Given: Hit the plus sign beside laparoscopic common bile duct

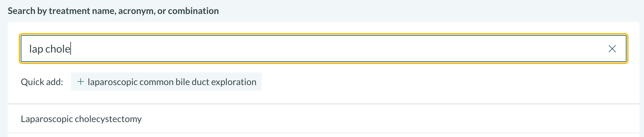Looking at the screenshot, I should pyautogui.click(x=80, y=82).
